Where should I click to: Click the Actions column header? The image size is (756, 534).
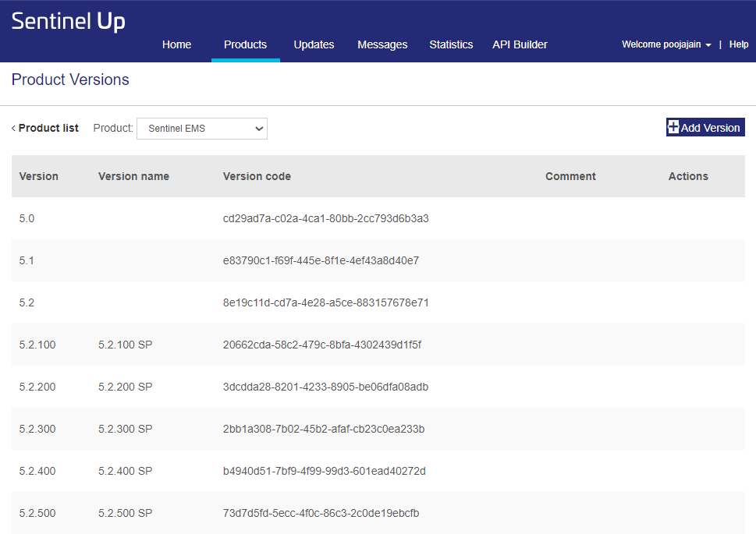[x=688, y=176]
